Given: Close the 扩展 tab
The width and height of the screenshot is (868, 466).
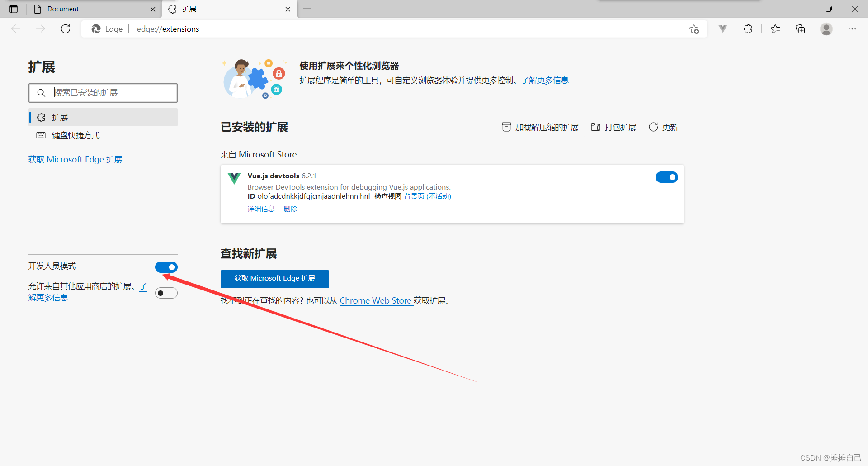Looking at the screenshot, I should pos(288,9).
